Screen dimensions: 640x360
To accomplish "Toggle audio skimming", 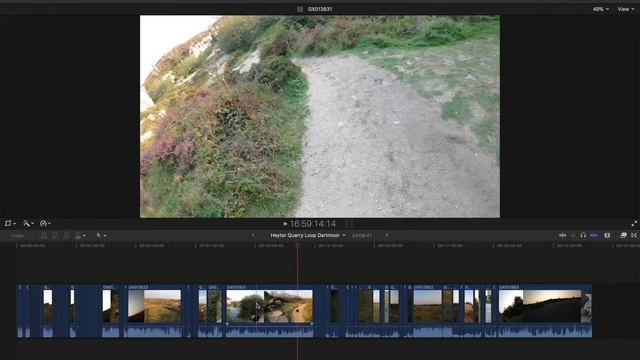I will point(573,236).
